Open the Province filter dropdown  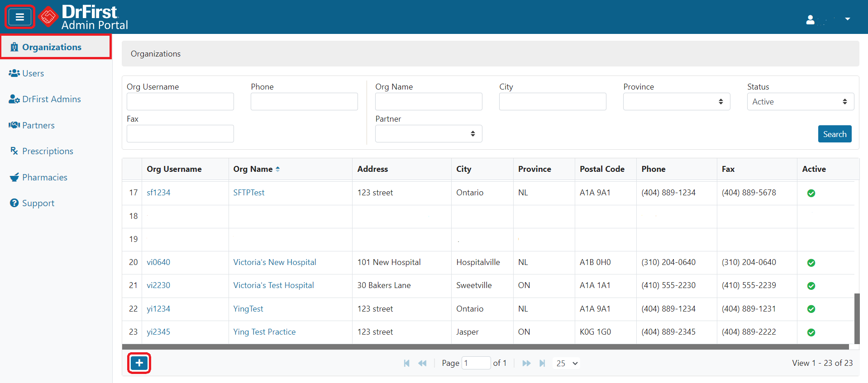coord(676,102)
